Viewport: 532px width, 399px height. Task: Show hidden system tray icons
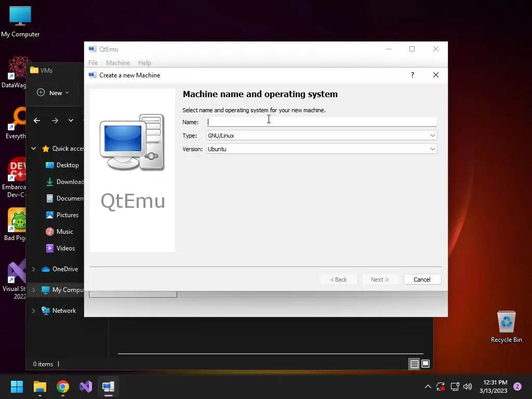[428, 387]
